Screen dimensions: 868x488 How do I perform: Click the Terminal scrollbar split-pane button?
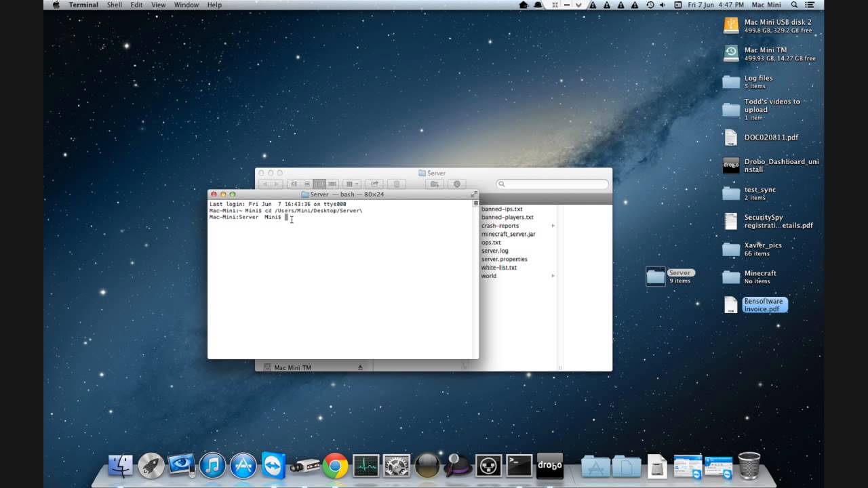coord(475,203)
